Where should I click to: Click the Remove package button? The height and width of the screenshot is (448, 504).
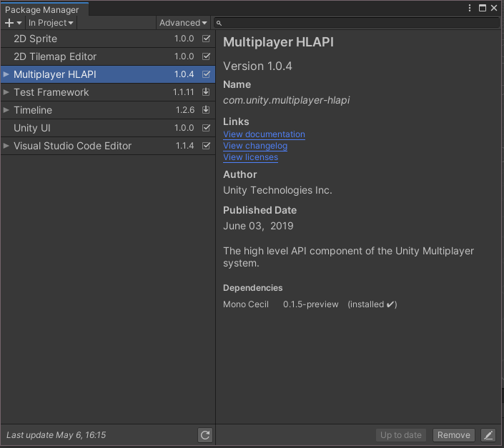(x=453, y=435)
